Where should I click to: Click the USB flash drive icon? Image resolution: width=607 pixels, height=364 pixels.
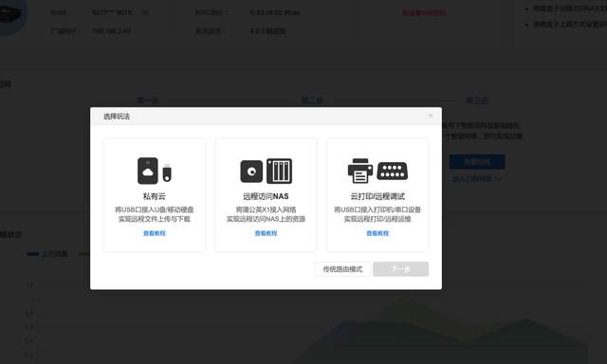[167, 173]
